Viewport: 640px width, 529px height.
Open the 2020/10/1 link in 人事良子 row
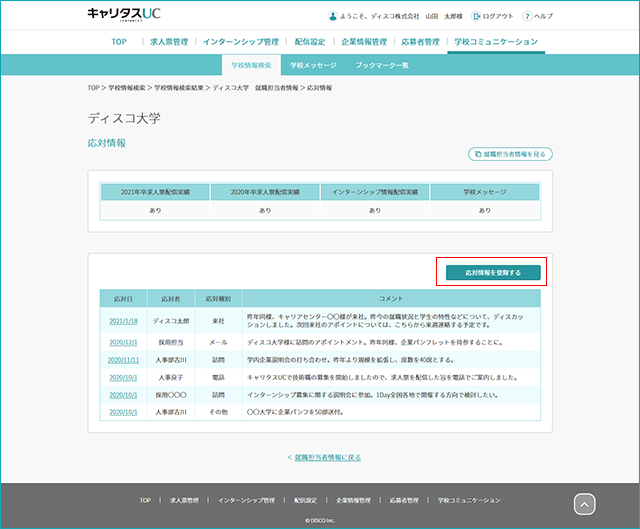pyautogui.click(x=123, y=378)
